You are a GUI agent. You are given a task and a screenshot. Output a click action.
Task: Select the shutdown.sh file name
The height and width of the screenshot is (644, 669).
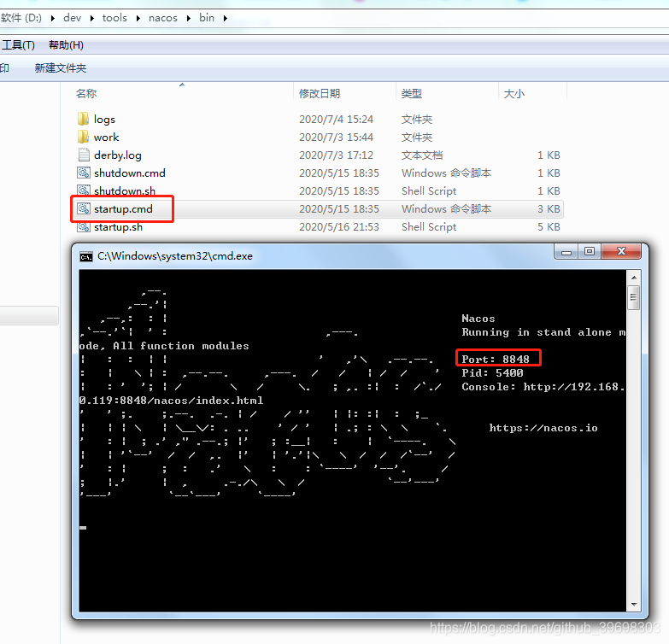(x=125, y=190)
